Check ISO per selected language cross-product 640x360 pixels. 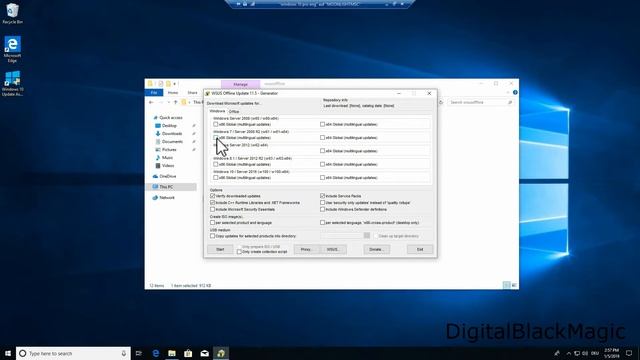(322, 222)
